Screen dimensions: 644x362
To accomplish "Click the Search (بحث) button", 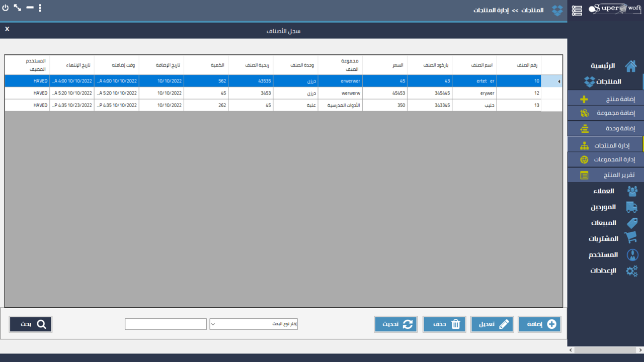I will tap(30, 324).
